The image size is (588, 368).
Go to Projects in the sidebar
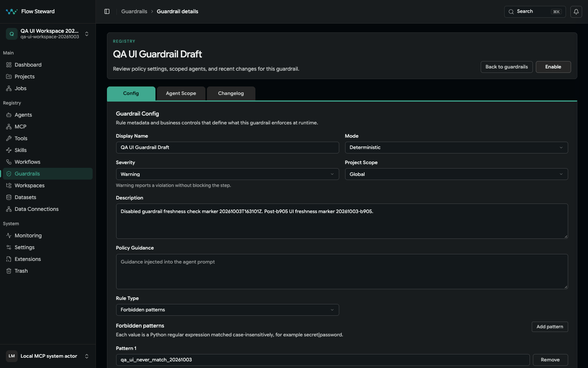(x=48, y=77)
